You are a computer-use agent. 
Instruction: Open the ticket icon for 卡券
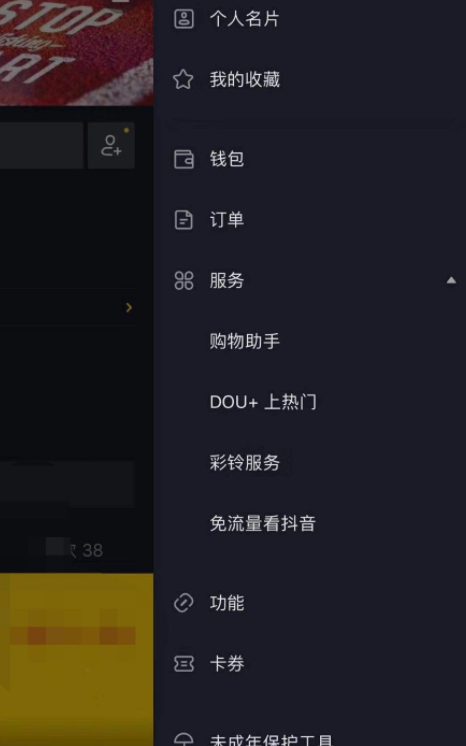click(184, 664)
